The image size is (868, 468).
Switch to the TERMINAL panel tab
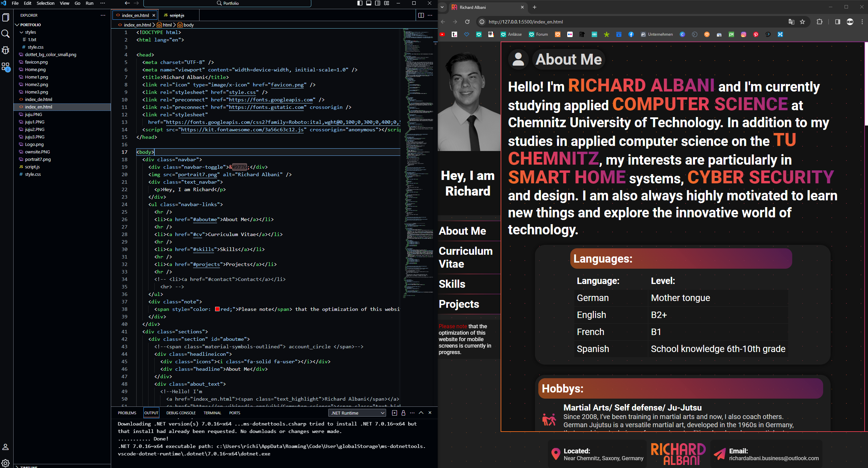coord(212,413)
